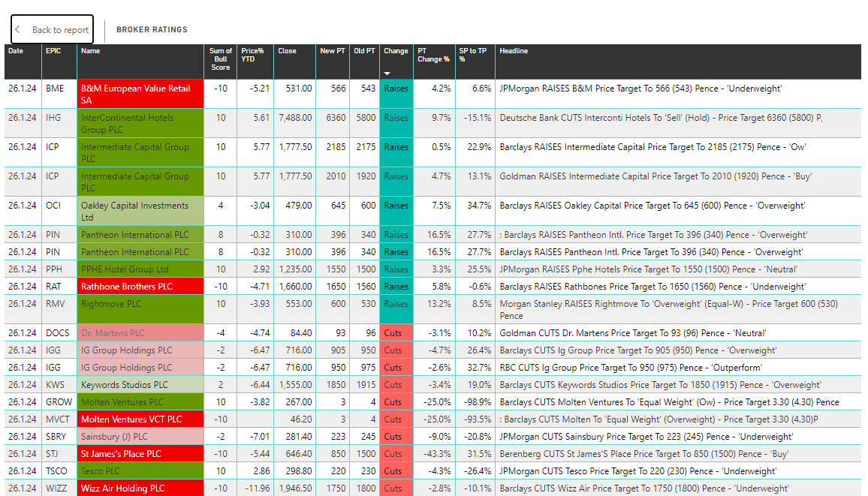Screen dimensions: 868x496
Task: Select the Barclays RAISES Oakley Capital headline
Action: click(x=652, y=206)
